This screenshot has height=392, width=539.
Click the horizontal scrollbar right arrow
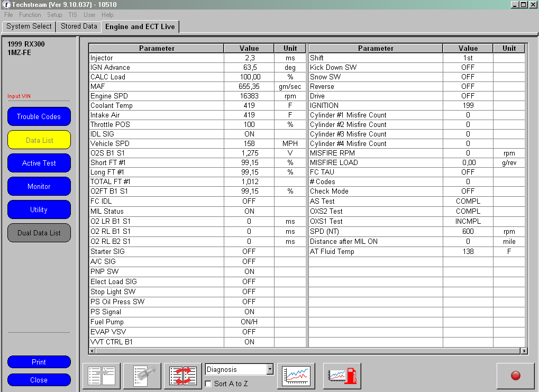pos(524,351)
